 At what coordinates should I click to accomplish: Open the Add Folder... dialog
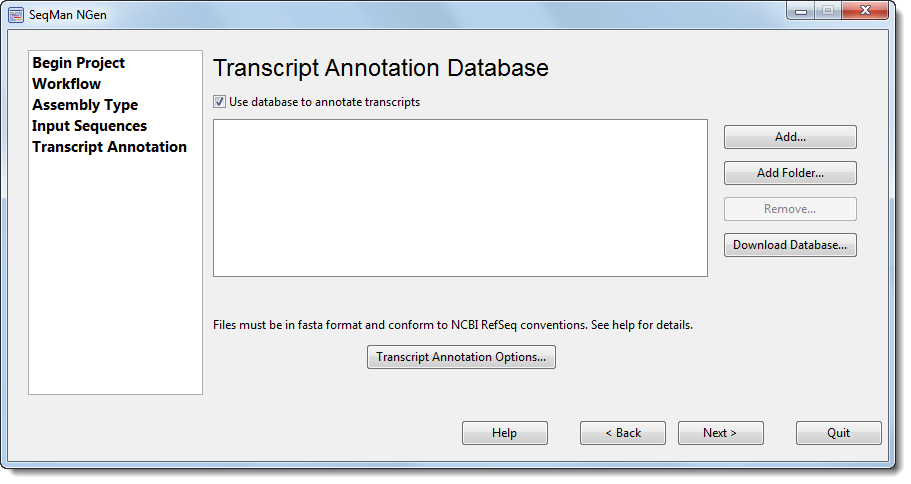[790, 173]
